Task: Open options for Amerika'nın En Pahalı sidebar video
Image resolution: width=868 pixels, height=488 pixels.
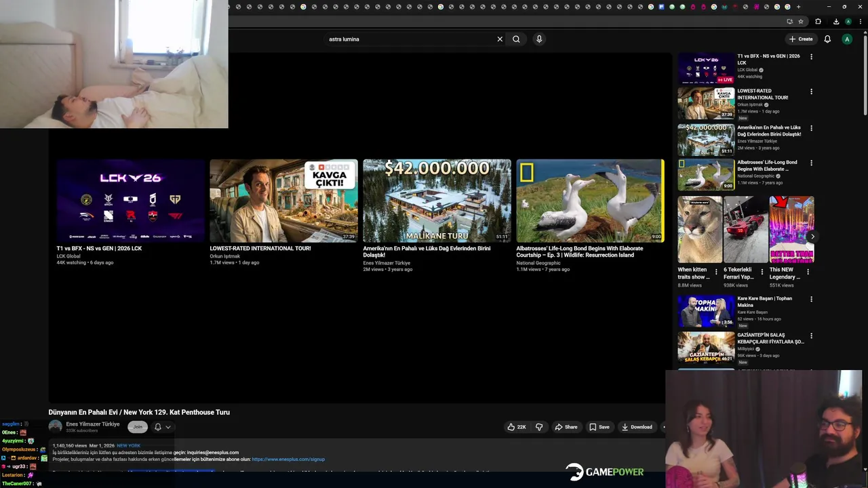Action: [x=811, y=128]
